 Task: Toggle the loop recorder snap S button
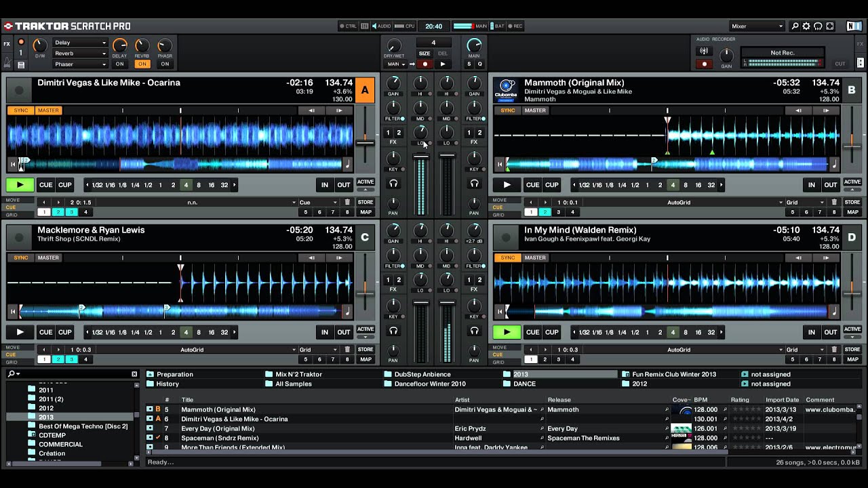coord(469,64)
